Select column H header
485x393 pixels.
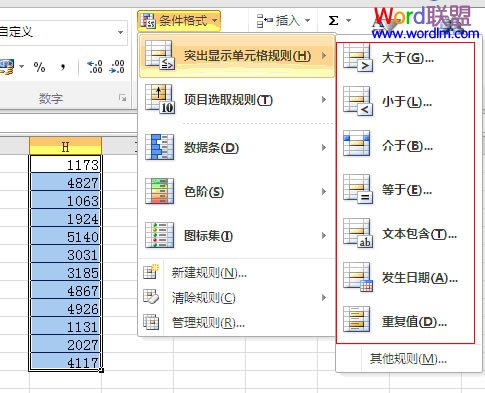point(65,146)
